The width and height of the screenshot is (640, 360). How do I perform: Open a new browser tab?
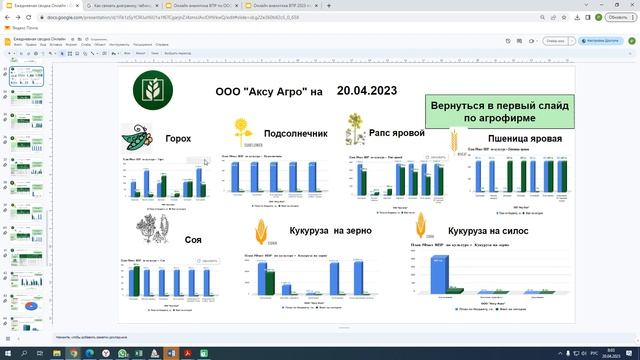pos(329,6)
